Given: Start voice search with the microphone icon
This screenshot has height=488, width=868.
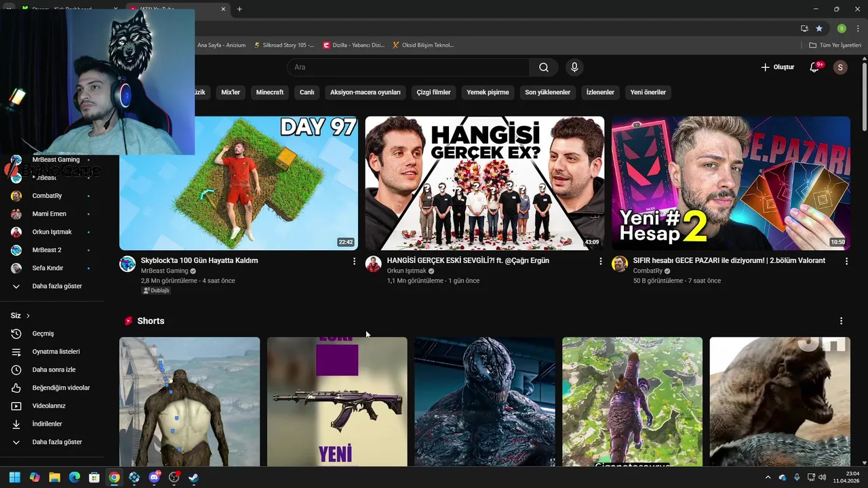Looking at the screenshot, I should click(574, 67).
